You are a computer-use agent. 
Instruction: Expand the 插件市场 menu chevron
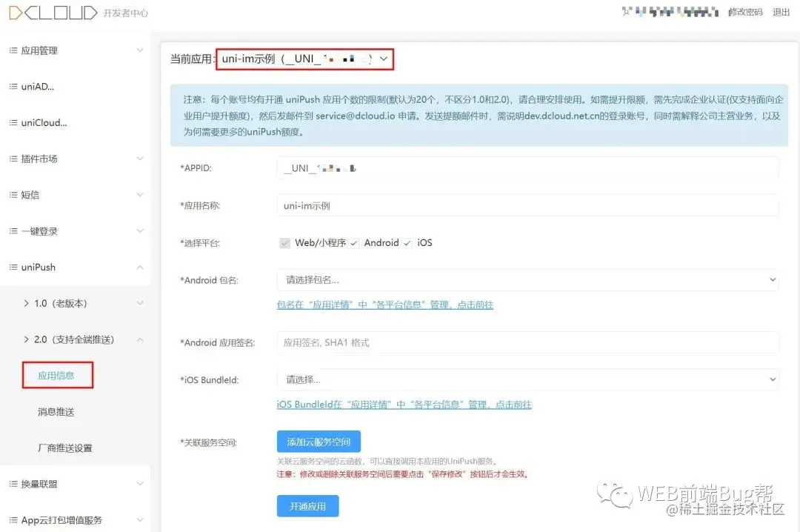140,159
